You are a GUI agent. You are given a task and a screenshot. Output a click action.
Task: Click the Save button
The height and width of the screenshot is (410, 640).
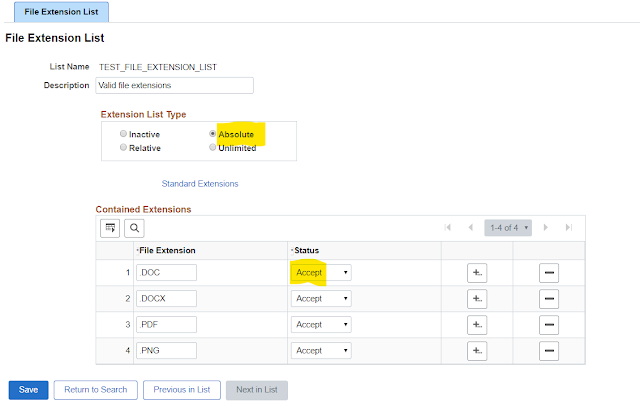(28, 390)
